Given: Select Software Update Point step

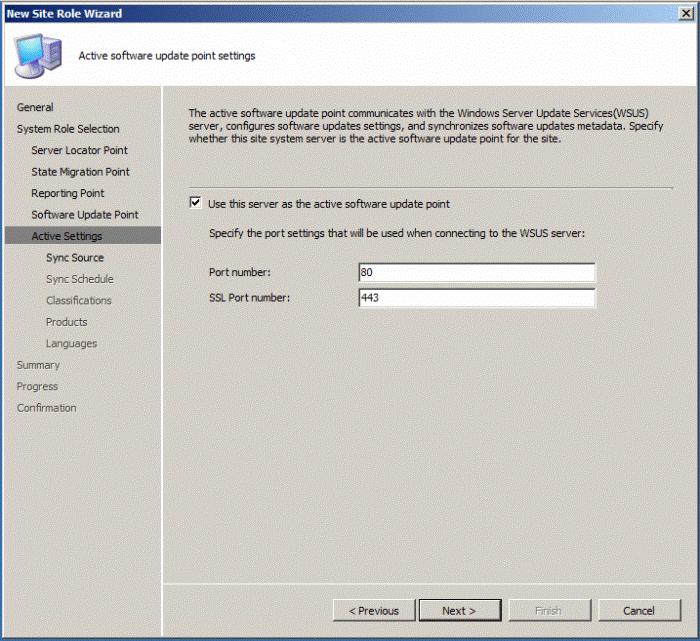Looking at the screenshot, I should [85, 214].
